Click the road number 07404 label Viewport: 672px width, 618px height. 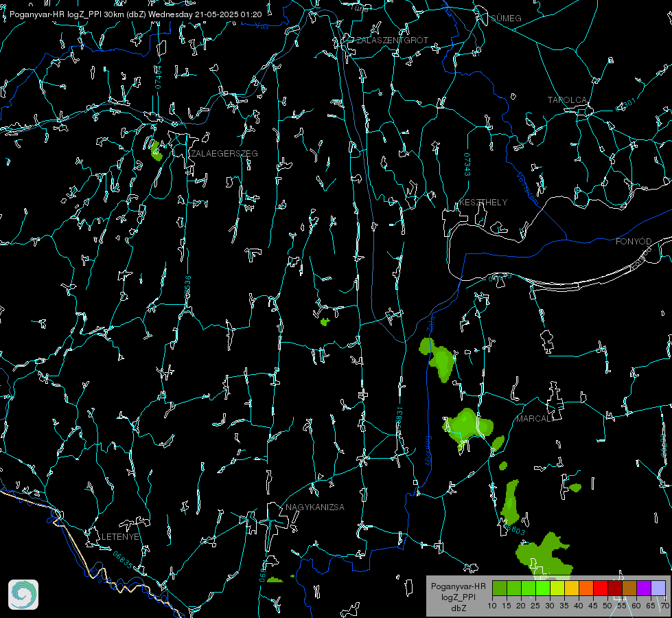click(158, 78)
